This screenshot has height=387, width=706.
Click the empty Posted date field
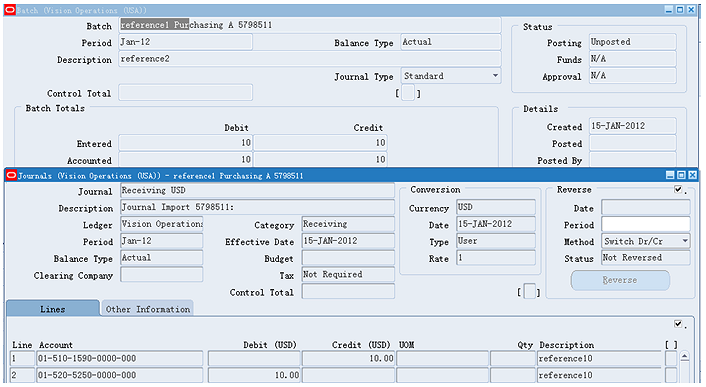pos(633,143)
